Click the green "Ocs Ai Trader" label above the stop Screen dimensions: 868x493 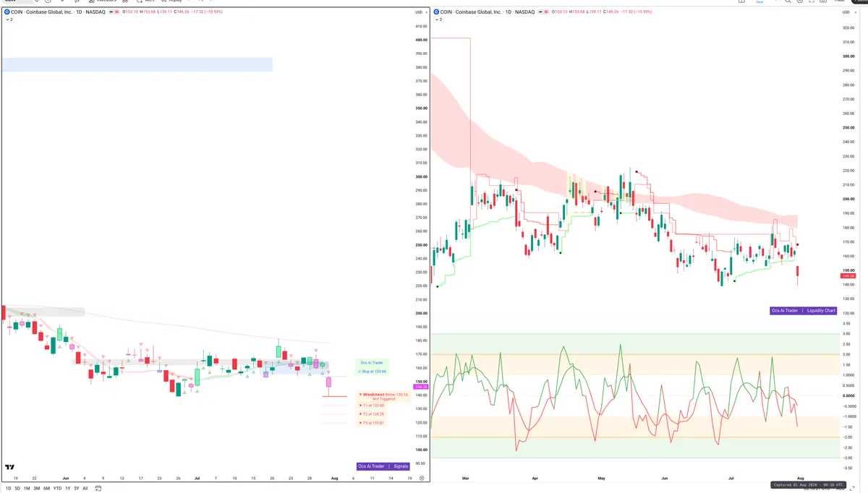tap(373, 362)
